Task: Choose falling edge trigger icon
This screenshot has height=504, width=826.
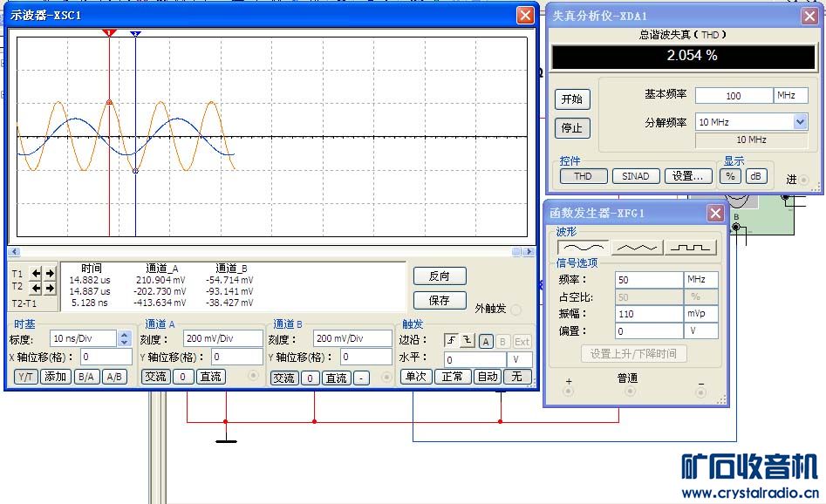Action: click(467, 341)
